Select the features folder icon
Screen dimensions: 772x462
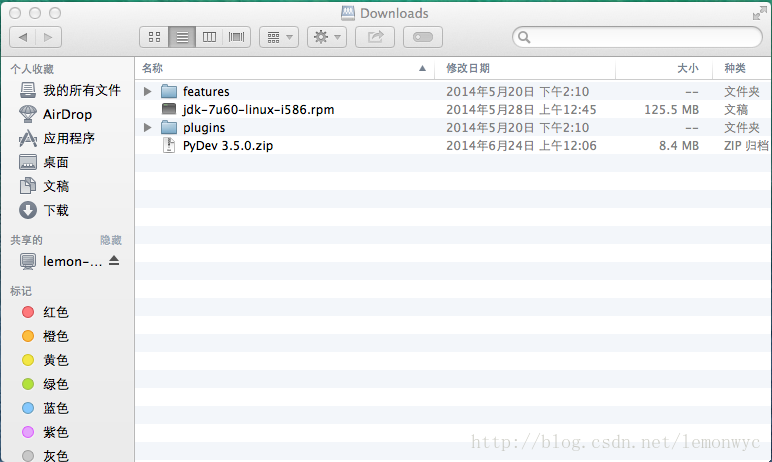click(169, 91)
